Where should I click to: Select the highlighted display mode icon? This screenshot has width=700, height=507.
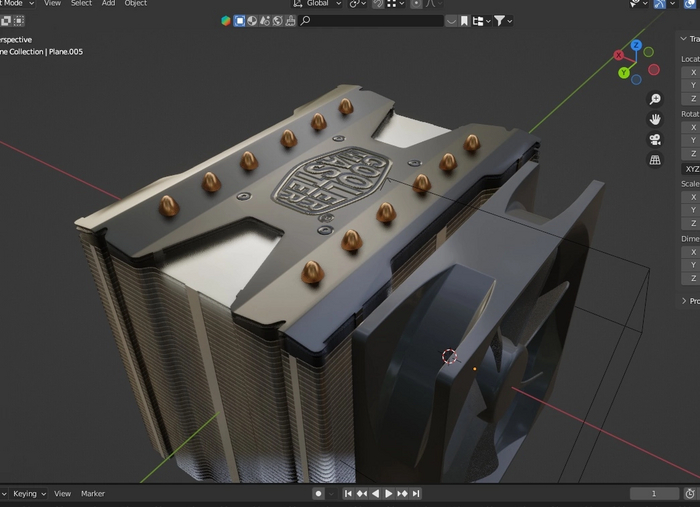coord(240,20)
